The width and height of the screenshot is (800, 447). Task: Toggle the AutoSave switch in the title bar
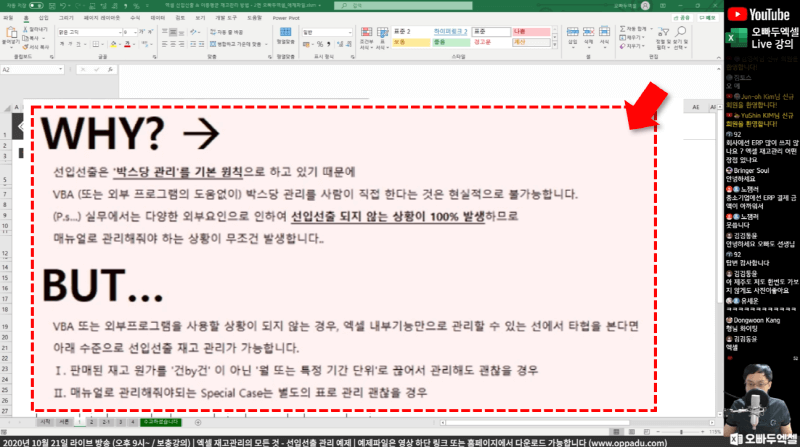pyautogui.click(x=36, y=6)
